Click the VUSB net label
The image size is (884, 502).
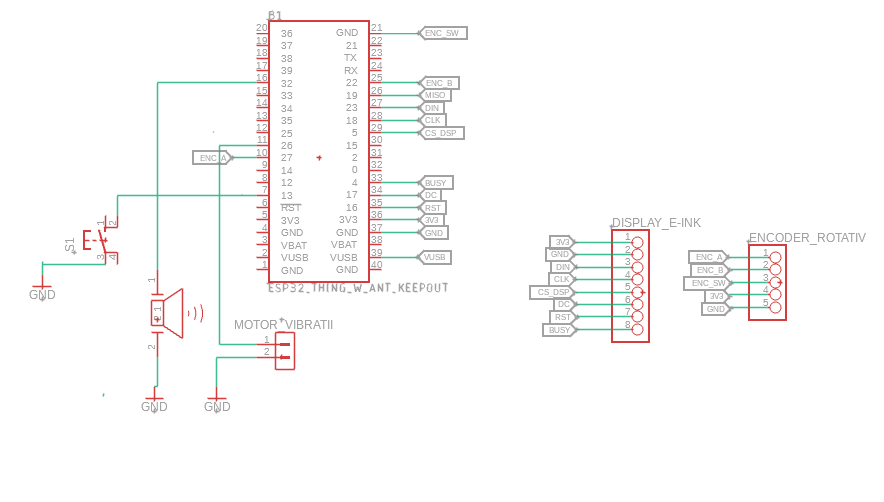[434, 257]
